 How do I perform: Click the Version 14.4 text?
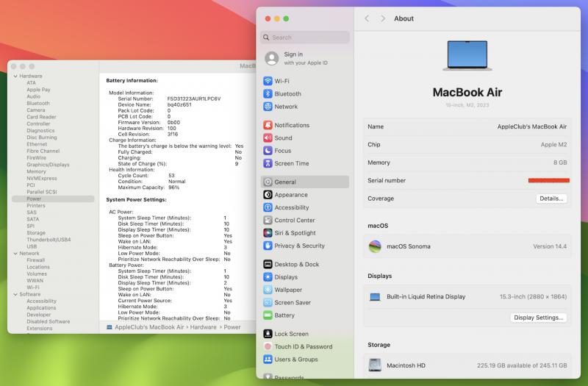point(550,246)
